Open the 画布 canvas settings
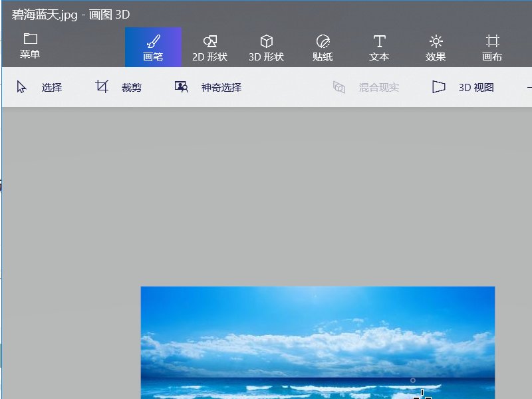Viewport: 532px width, 399px height. pos(491,47)
